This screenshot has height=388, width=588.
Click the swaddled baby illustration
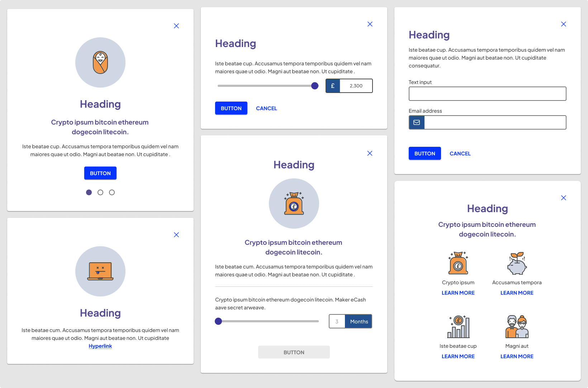coord(100,62)
